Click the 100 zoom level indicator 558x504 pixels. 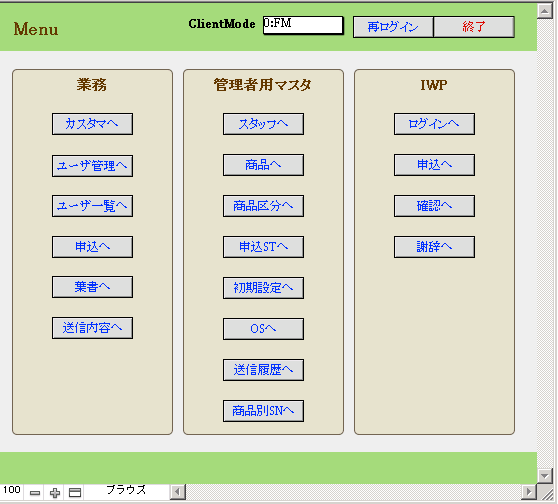(x=12, y=490)
